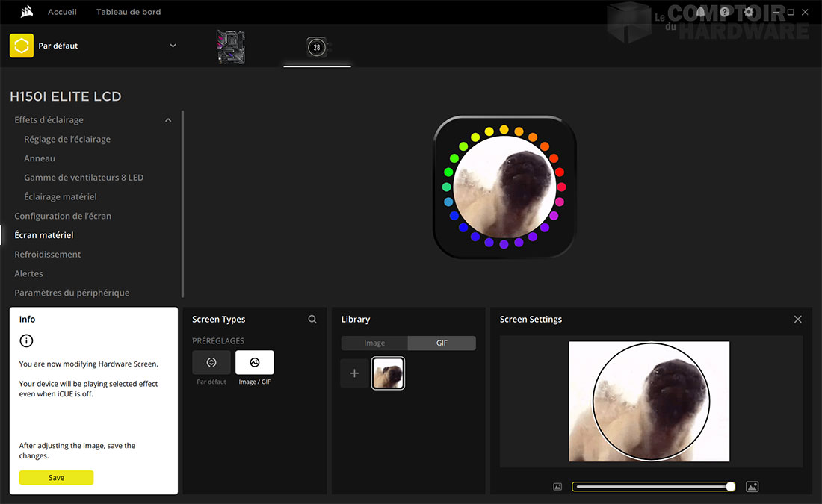Click the search icon in Screen Types
Viewport: 822px width, 504px height.
click(x=312, y=320)
